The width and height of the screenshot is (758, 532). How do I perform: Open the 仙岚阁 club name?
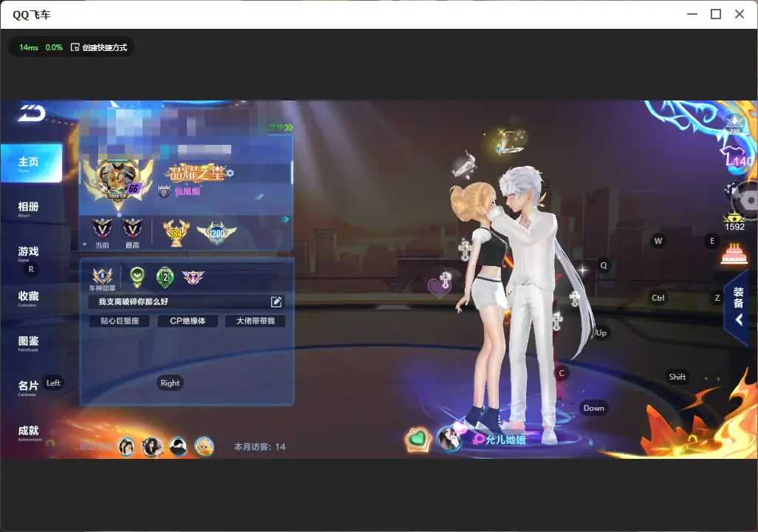click(188, 191)
